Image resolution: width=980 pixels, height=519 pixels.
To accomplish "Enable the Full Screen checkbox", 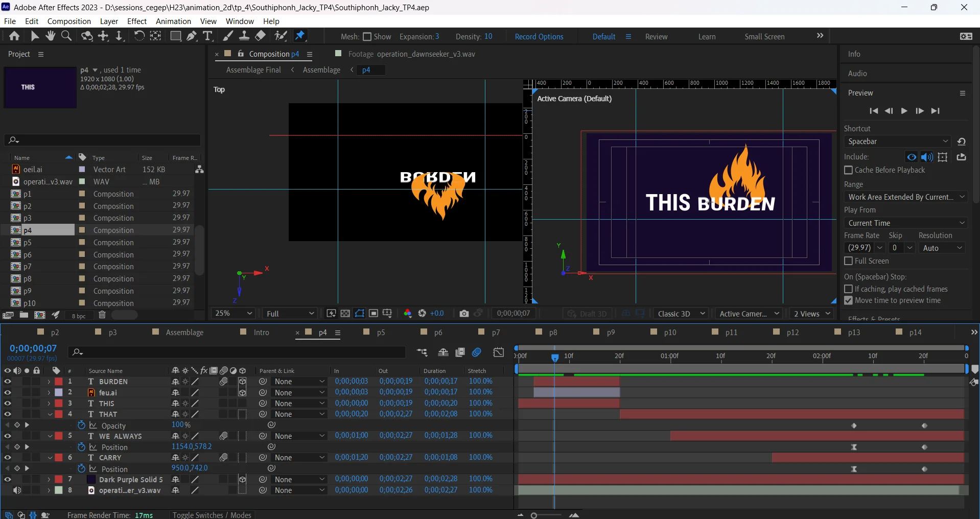I will pos(849,261).
